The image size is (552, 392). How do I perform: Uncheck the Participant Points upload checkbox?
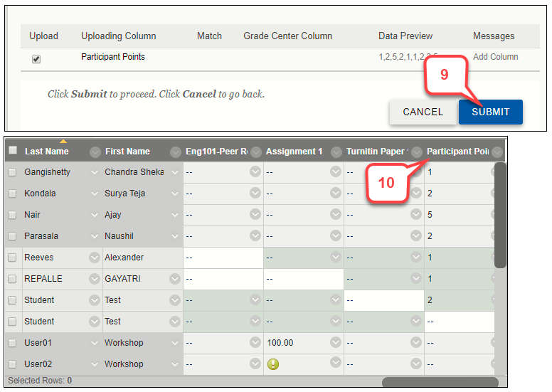pyautogui.click(x=36, y=60)
